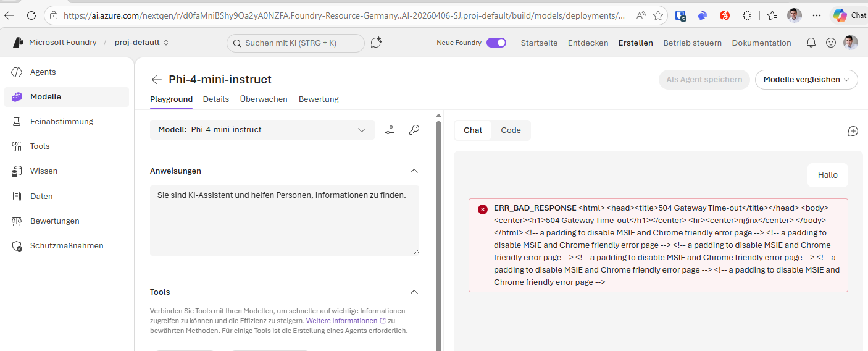View site information lock icon
Image resolution: width=868 pixels, height=351 pixels.
coord(54,15)
